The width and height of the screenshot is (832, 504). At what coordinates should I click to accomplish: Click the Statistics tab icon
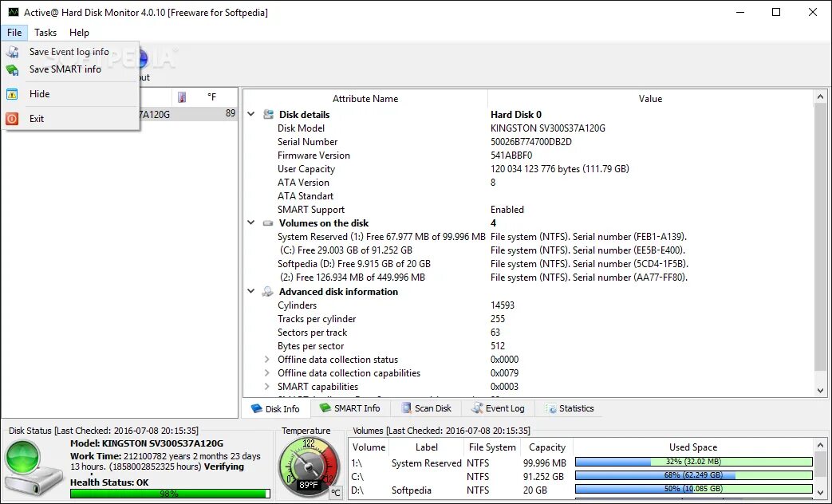point(551,408)
